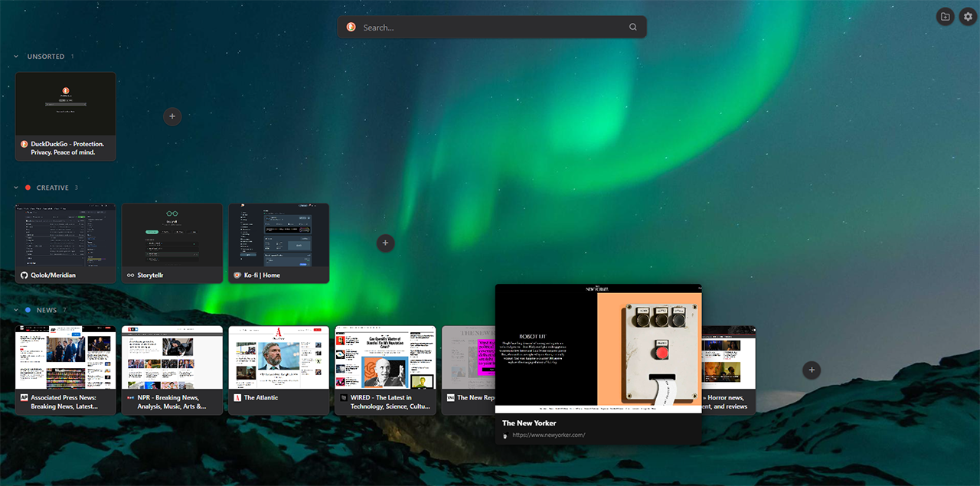Collapse the News group

(16, 310)
